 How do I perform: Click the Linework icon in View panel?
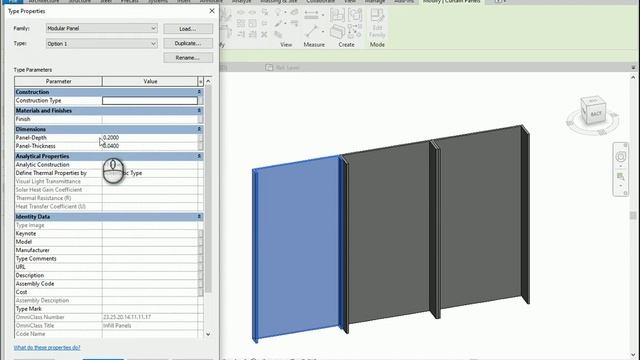click(x=294, y=24)
